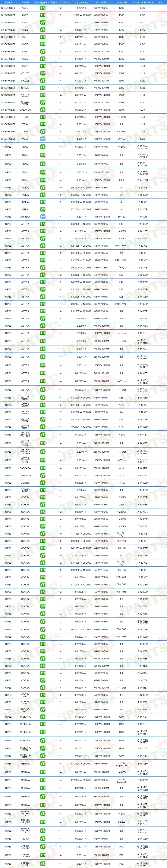Click power value 110kW / 150KM
Image resolution: width=167 pixels, height=868 pixels.
pos(101,180)
